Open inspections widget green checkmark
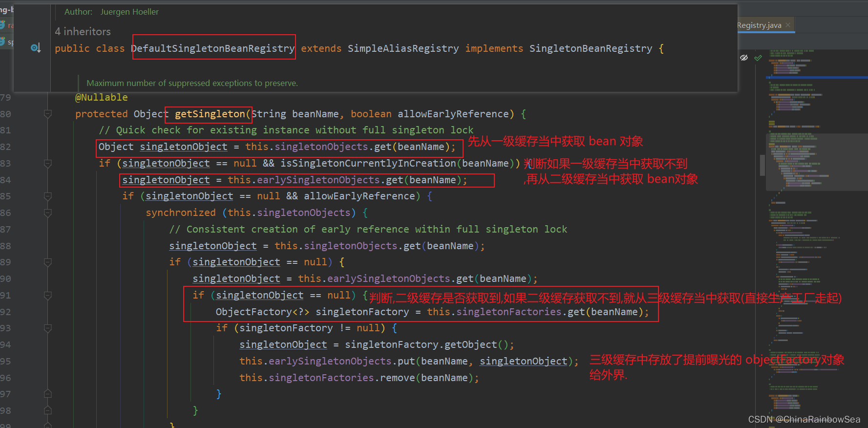The width and height of the screenshot is (868, 428). [758, 58]
